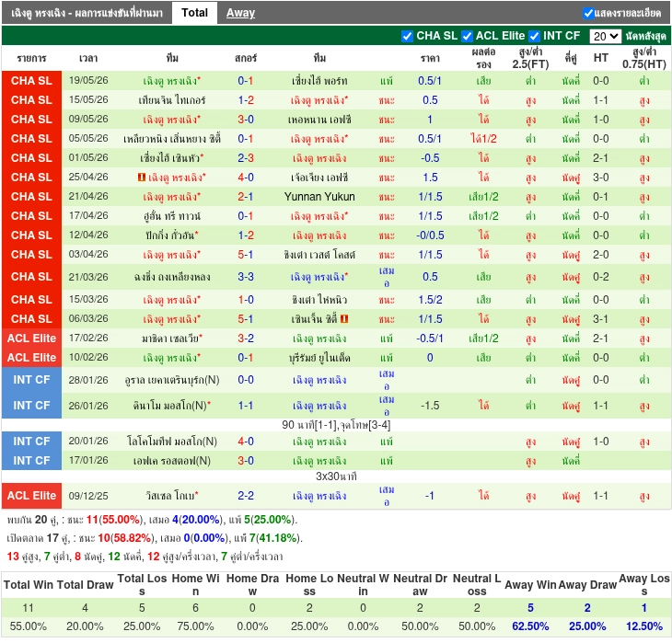This screenshot has height=643, width=672.
Task: Open the 20 matches count dropdown
Action: pos(605,37)
